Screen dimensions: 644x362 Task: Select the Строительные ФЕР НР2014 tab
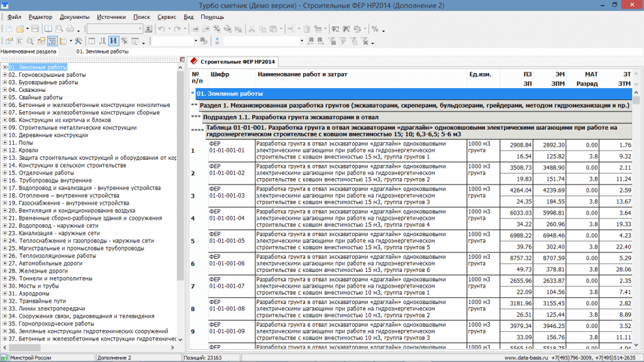click(x=234, y=62)
